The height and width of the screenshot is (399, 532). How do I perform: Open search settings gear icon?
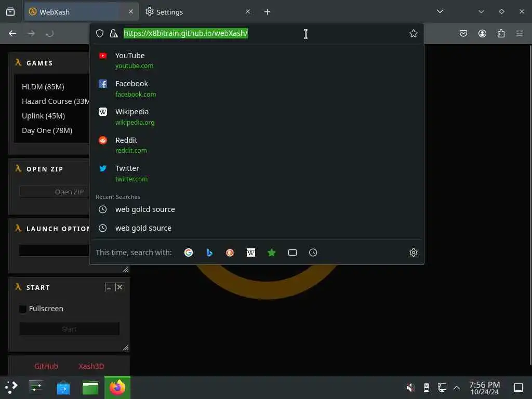413,252
